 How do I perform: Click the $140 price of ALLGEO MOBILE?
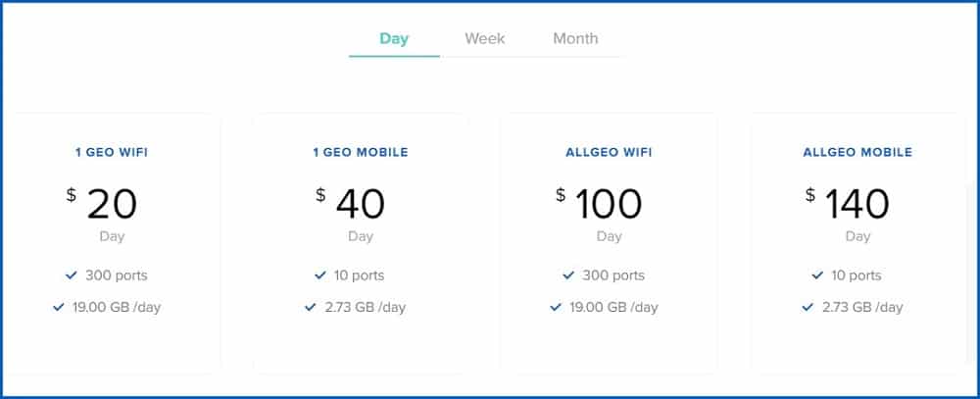coord(848,203)
